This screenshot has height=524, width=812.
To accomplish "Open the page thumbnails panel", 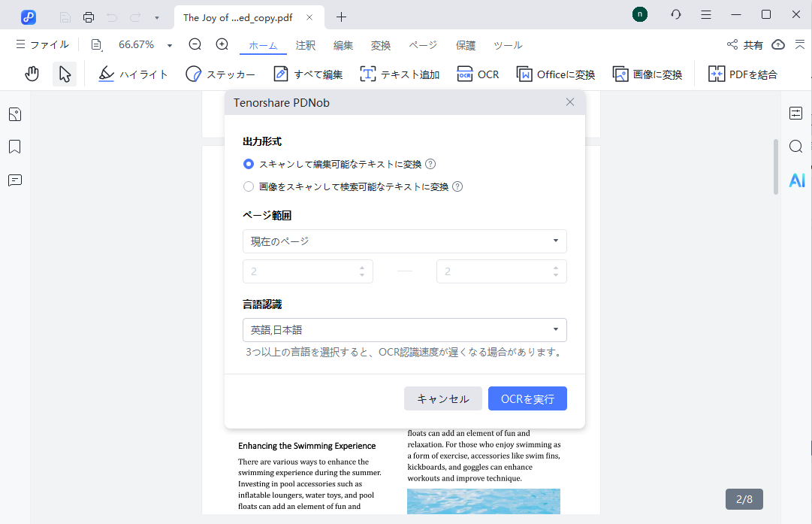I will [x=15, y=114].
